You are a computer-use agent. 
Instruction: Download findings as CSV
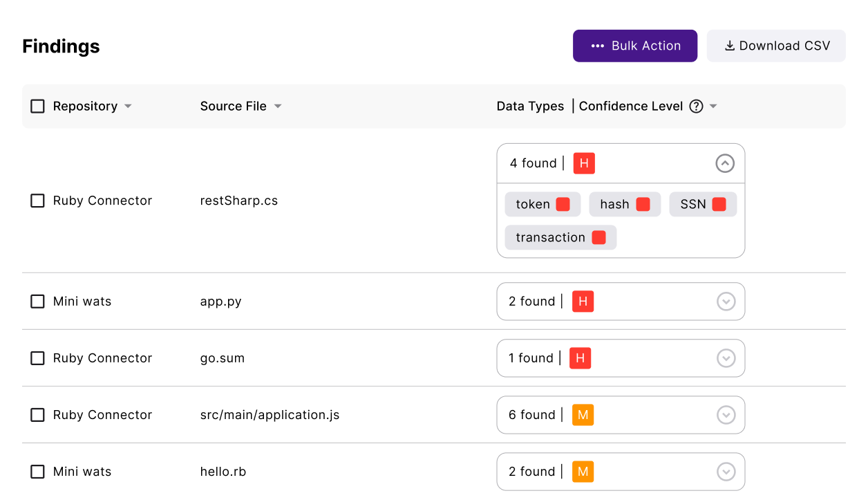tap(776, 46)
